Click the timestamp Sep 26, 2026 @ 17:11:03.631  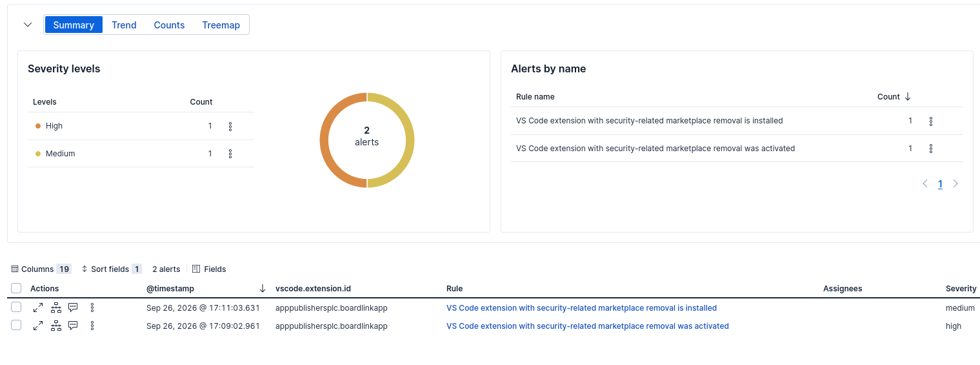pyautogui.click(x=203, y=308)
